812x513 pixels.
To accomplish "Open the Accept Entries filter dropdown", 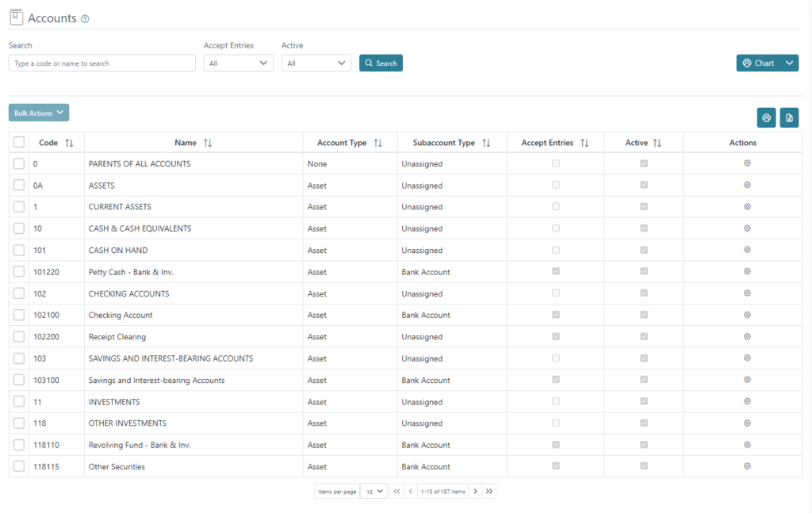I will pyautogui.click(x=238, y=63).
